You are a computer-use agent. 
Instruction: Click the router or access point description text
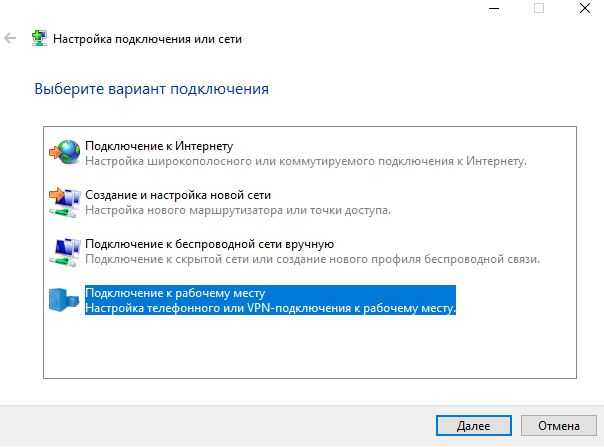click(x=238, y=210)
